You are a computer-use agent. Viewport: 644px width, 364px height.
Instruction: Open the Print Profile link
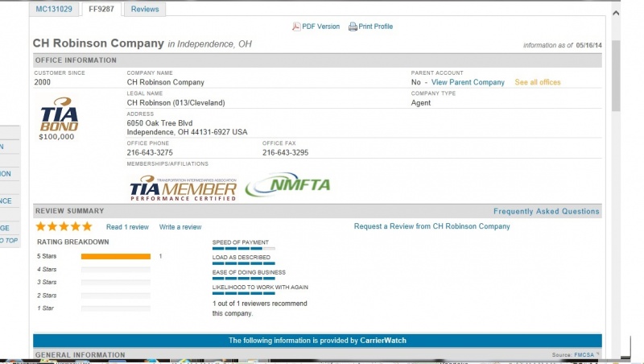375,27
